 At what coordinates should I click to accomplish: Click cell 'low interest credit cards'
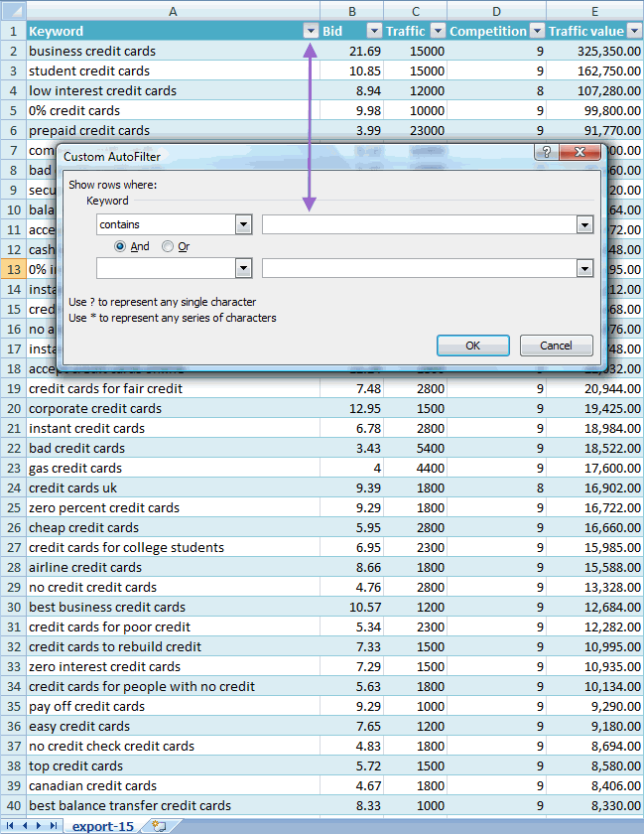[173, 90]
